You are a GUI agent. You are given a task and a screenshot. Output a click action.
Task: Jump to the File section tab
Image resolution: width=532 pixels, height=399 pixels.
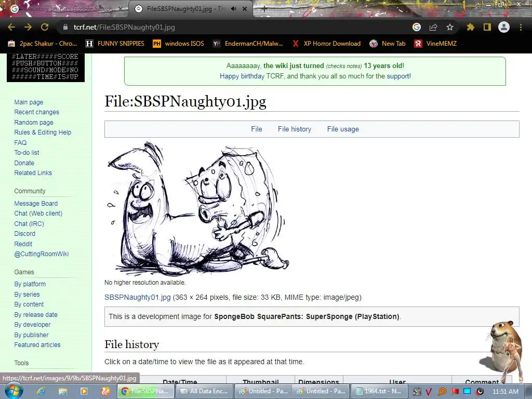[257, 129]
